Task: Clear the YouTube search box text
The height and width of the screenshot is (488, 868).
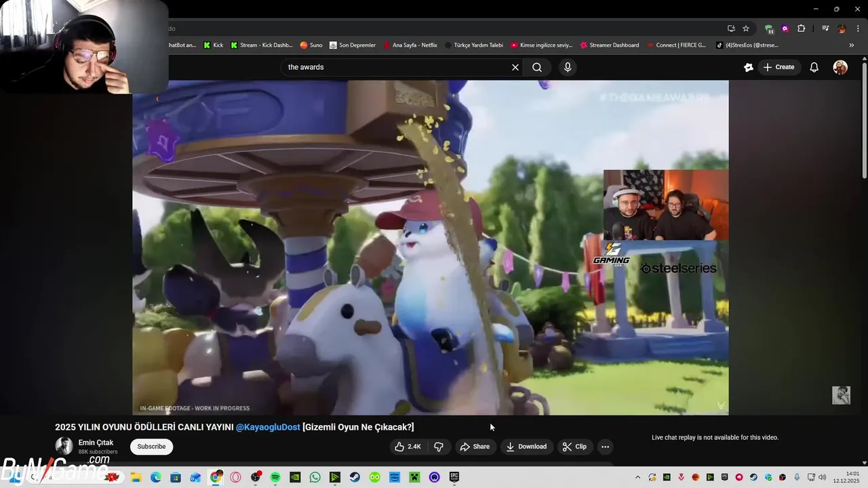Action: [515, 67]
